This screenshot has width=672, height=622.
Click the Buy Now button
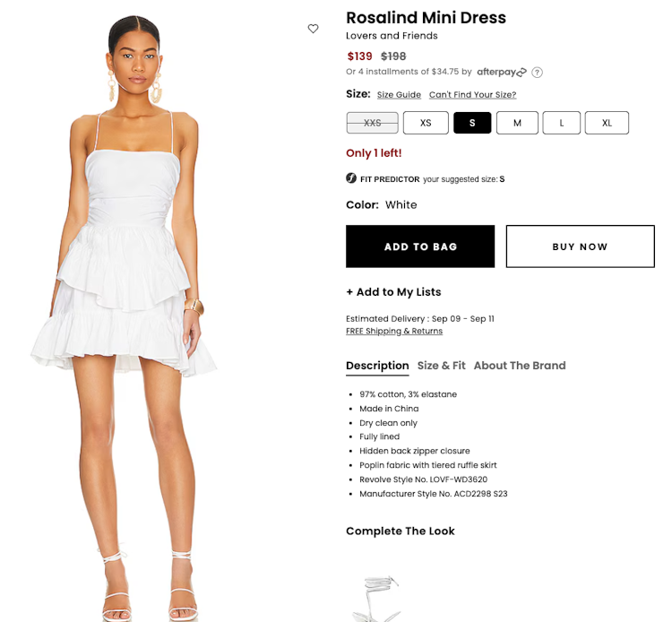pos(581,246)
